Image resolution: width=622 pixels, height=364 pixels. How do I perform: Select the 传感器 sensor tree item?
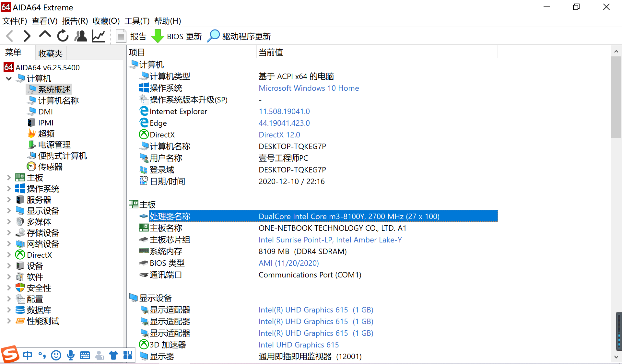pos(45,167)
